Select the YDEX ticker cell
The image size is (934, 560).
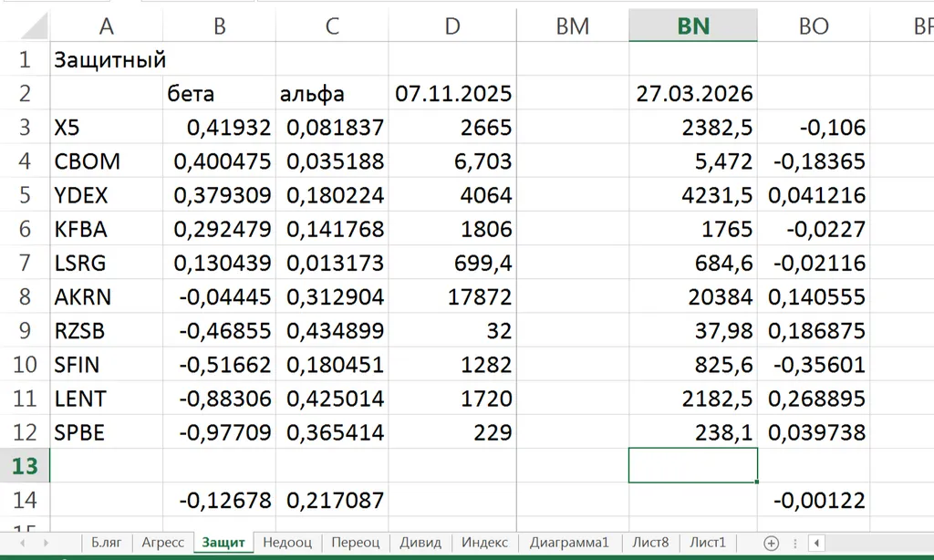pyautogui.click(x=106, y=195)
